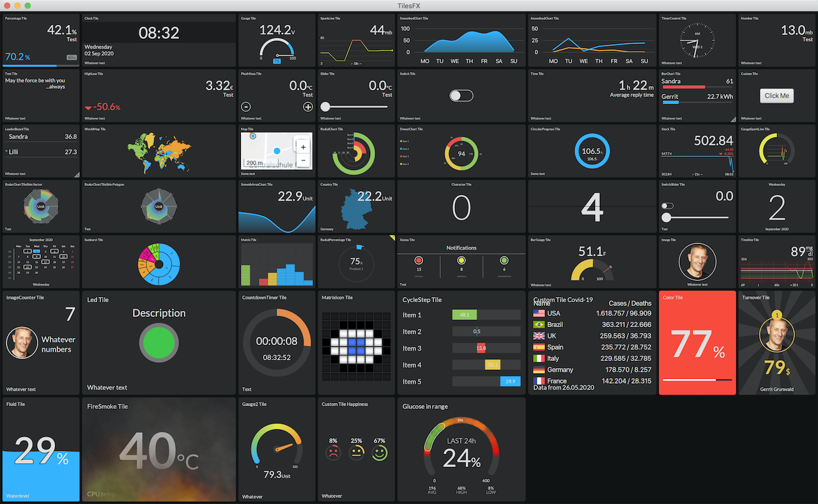Click the Lilli row in LeaderBoard Tile
Viewport: 818px width, 504px height.
[x=42, y=152]
